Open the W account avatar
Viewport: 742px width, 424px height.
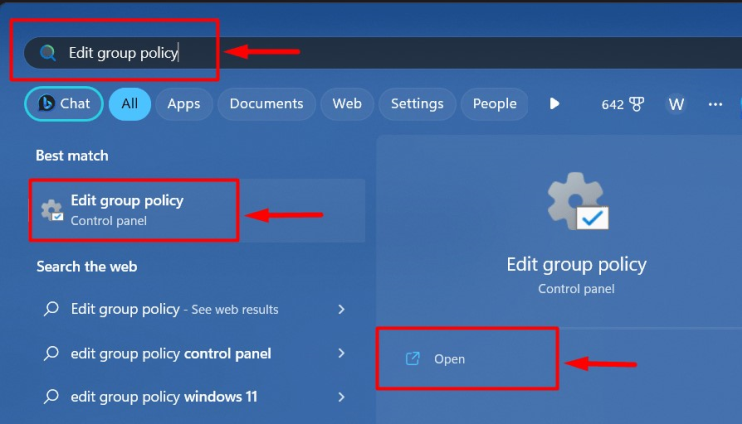tap(676, 104)
